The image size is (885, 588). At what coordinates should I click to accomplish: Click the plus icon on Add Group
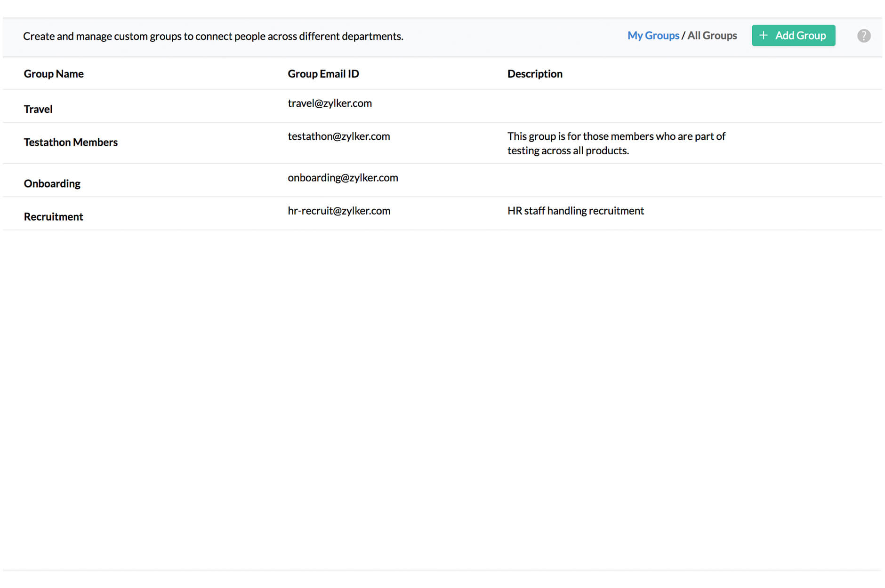click(x=764, y=35)
